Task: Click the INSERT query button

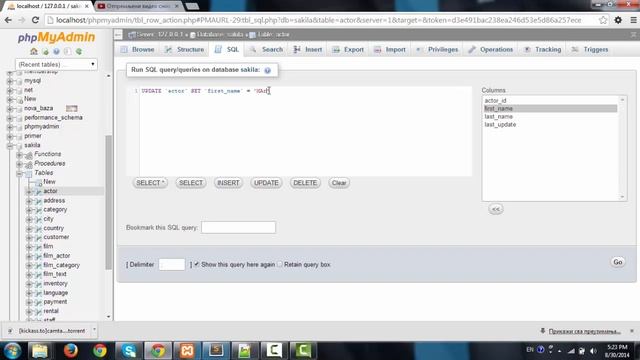Action: pyautogui.click(x=228, y=183)
